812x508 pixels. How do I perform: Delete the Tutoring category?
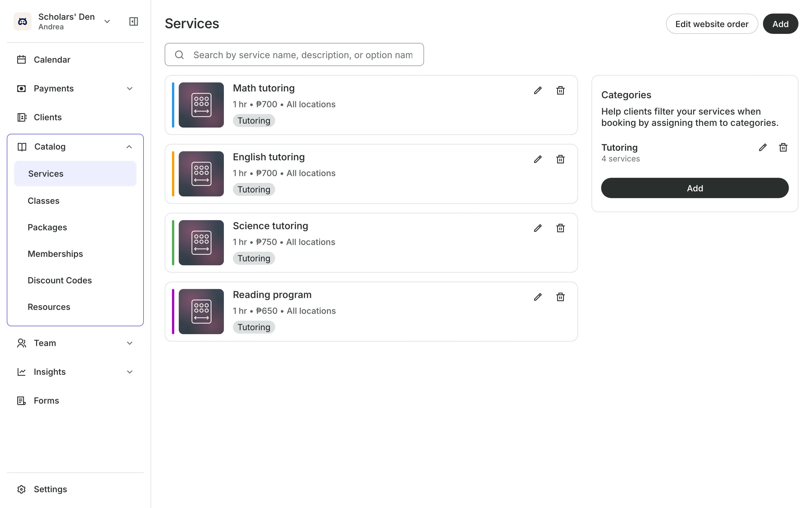(783, 148)
